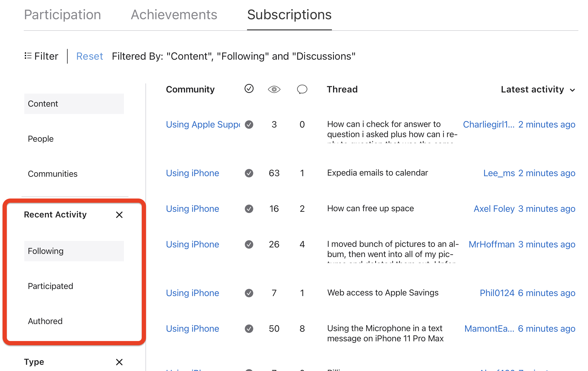Click the views eye column header icon
Screen dimensions: 588x371
point(274,90)
